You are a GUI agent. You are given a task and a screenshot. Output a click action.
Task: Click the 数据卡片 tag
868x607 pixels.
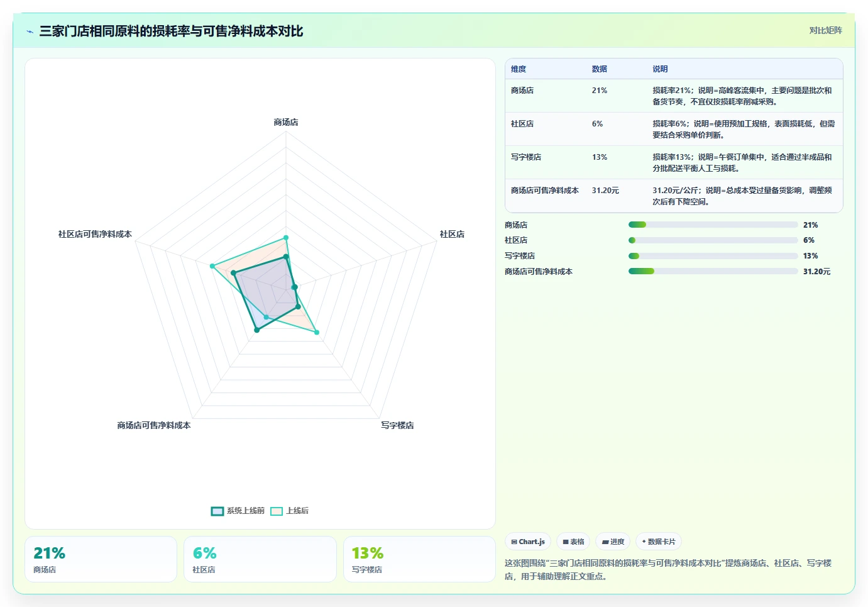[x=659, y=542]
